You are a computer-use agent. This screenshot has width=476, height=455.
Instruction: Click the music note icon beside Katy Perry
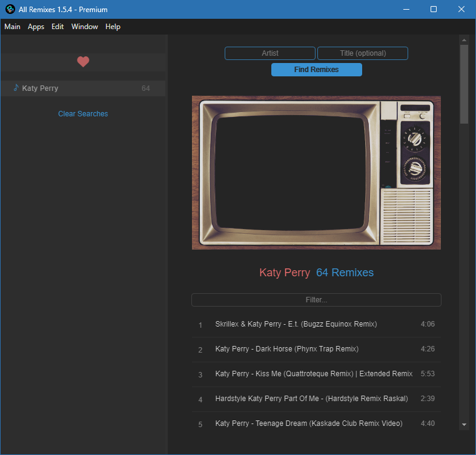coord(16,88)
